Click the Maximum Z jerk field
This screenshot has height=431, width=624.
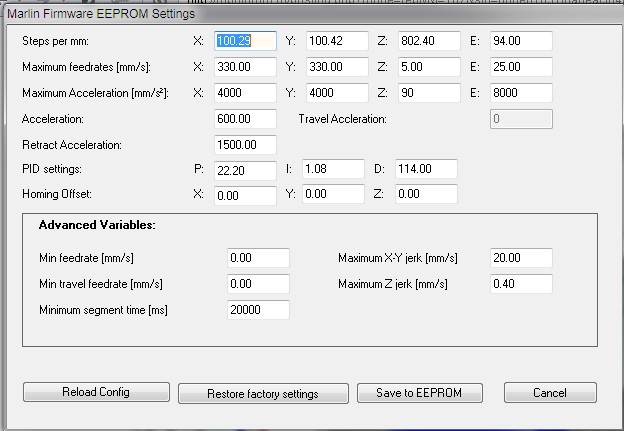(521, 284)
